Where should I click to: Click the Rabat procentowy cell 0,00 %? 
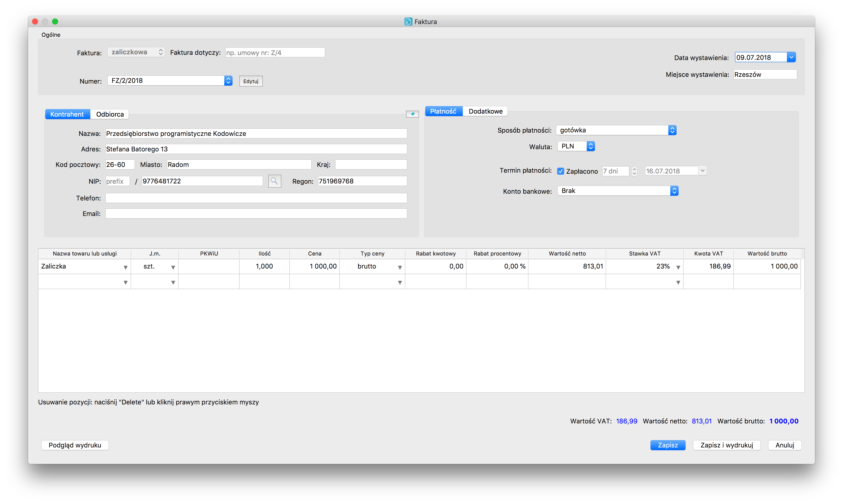(x=497, y=267)
